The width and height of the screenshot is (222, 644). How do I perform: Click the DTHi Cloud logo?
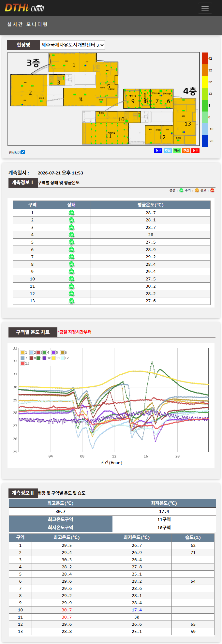(24, 8)
